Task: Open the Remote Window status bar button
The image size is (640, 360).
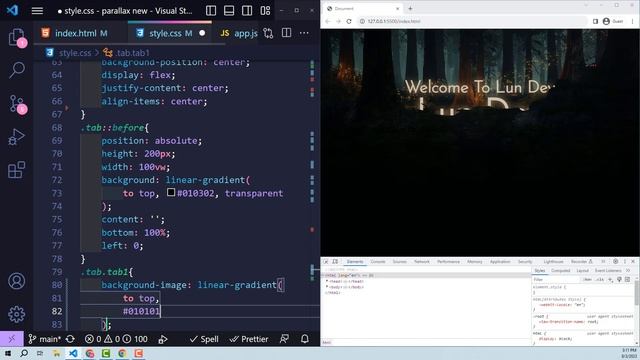Action: (11, 339)
